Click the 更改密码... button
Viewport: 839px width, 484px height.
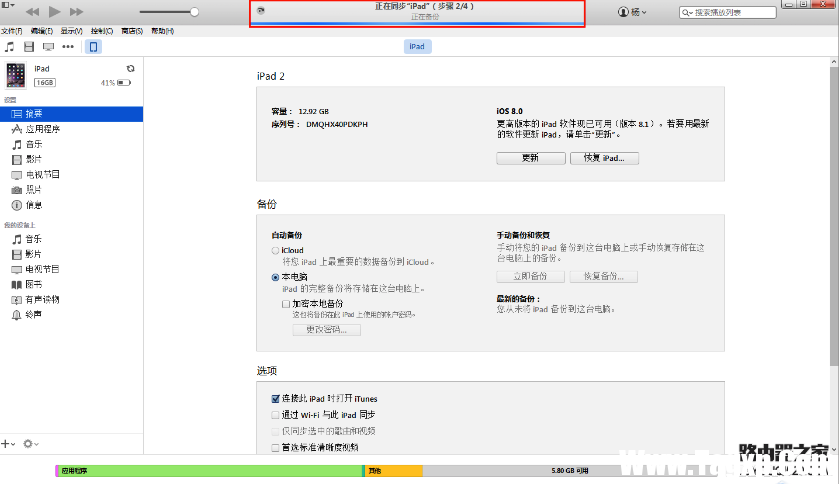pos(326,329)
